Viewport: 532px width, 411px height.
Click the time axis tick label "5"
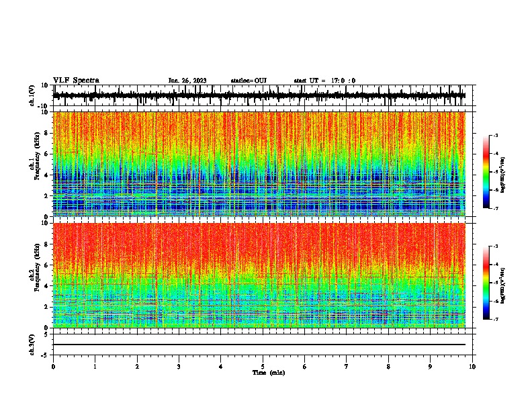(263, 367)
